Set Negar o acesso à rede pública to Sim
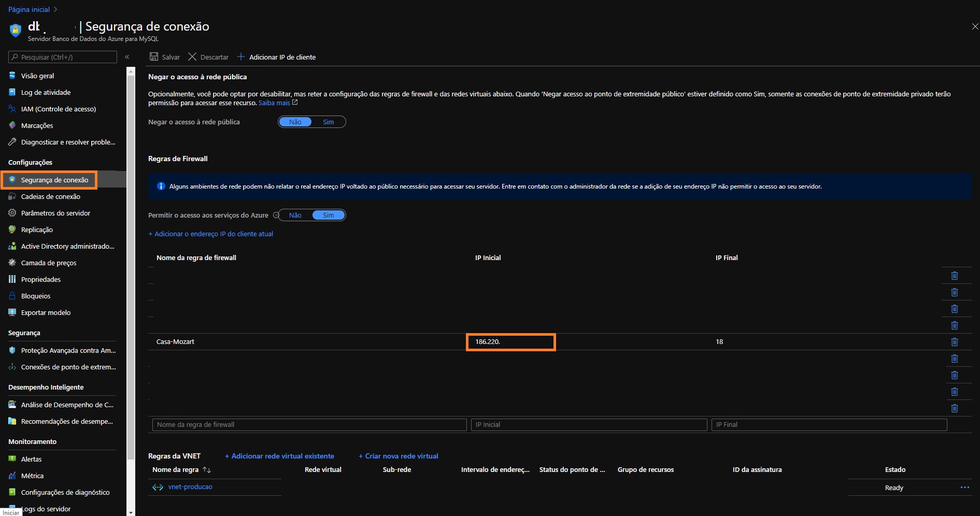The image size is (980, 516). pyautogui.click(x=329, y=122)
